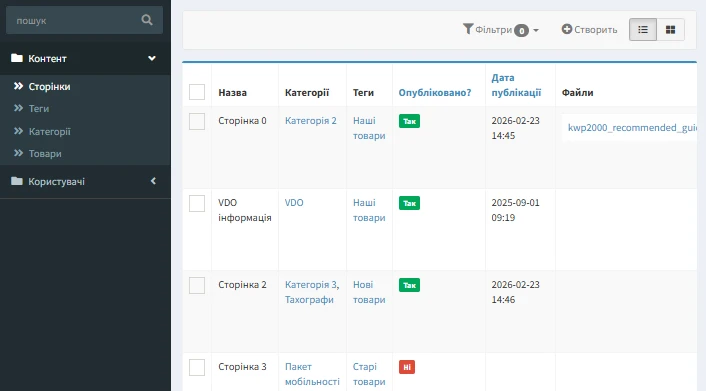
Task: Click the Теги column header
Action: (363, 92)
